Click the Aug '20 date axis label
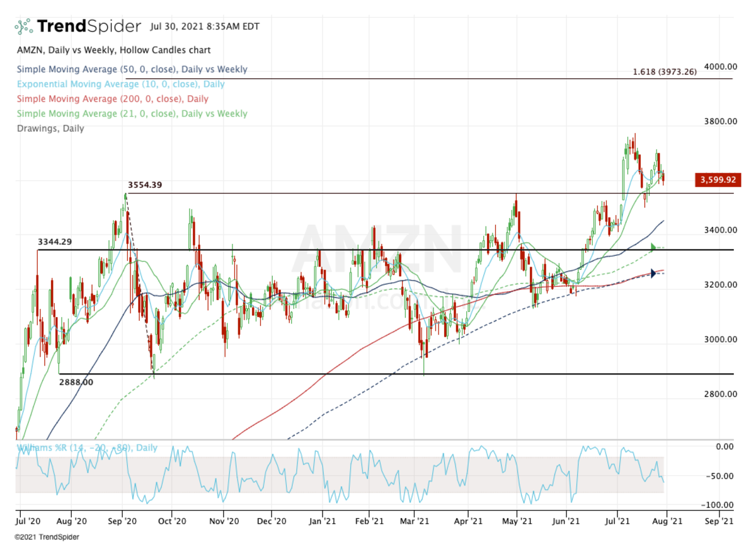This screenshot has width=756, height=544. pos(71,521)
